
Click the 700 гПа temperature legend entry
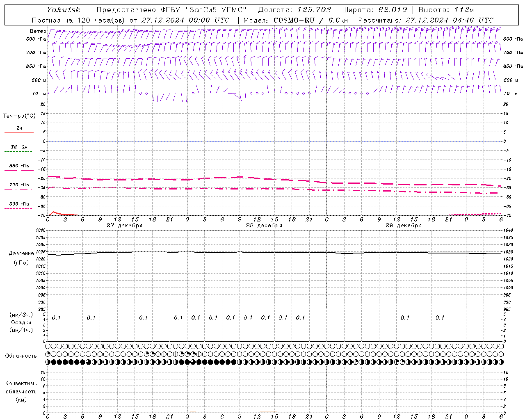coord(19,185)
